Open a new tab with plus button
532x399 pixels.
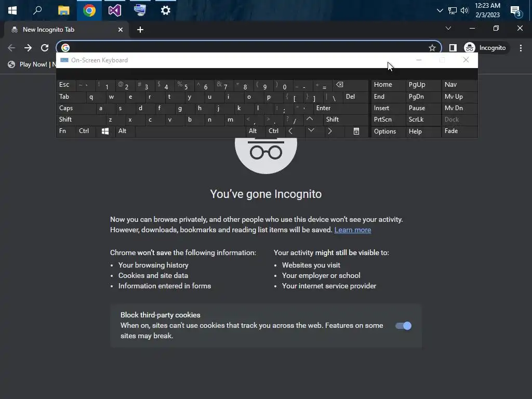pyautogui.click(x=140, y=30)
